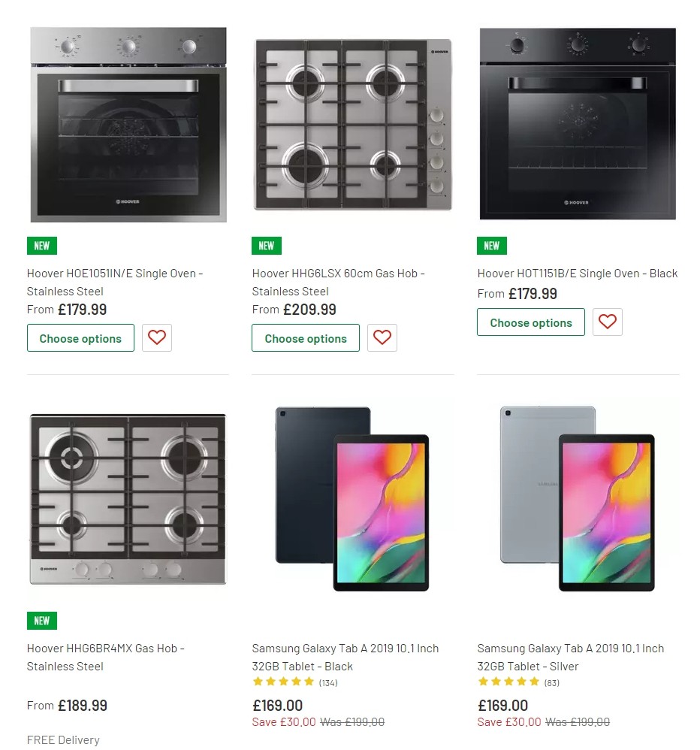Viewport: 700px width, 750px height.
Task: Select the star rating for the black Galaxy Tab
Action: pyautogui.click(x=284, y=682)
